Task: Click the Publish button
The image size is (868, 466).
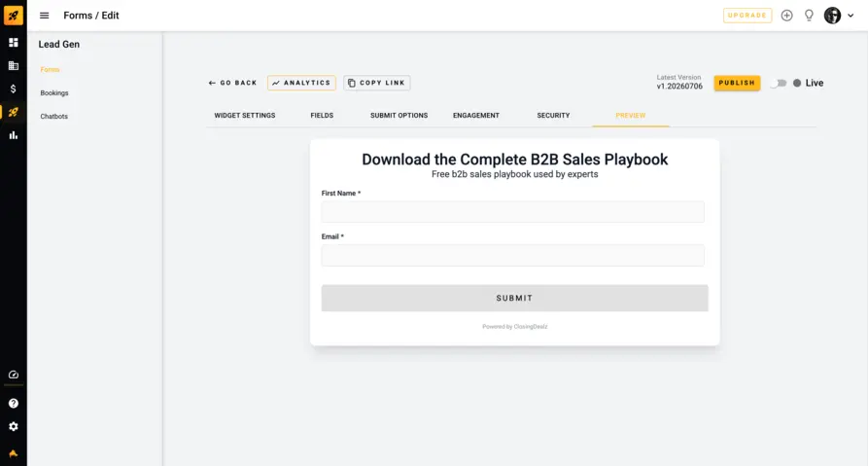Action: (737, 83)
